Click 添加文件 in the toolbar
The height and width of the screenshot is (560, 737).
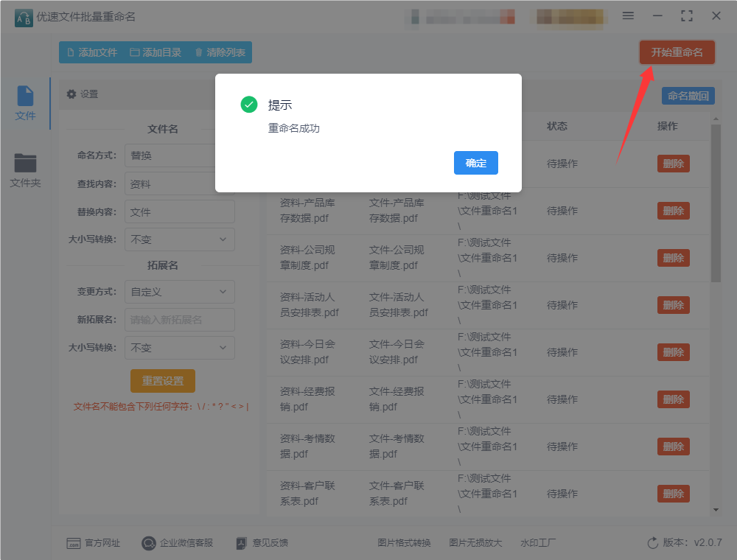point(92,52)
